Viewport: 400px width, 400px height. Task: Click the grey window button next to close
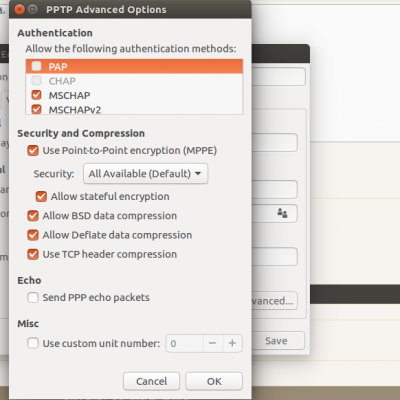tap(33, 9)
